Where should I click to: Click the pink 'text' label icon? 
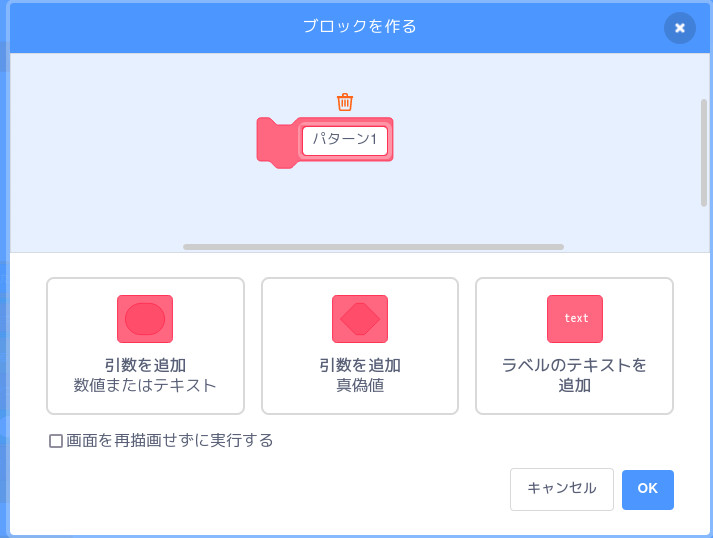click(x=575, y=319)
